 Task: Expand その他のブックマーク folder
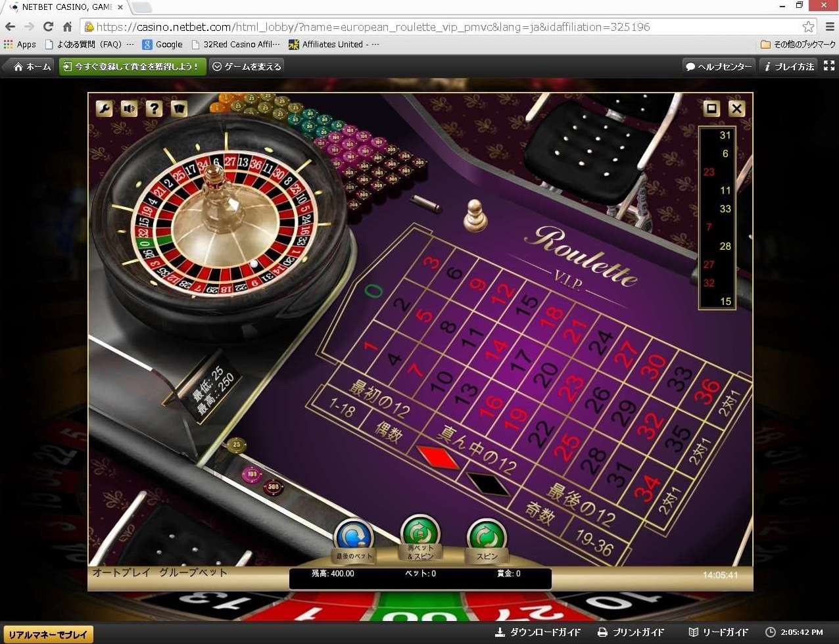pyautogui.click(x=798, y=45)
